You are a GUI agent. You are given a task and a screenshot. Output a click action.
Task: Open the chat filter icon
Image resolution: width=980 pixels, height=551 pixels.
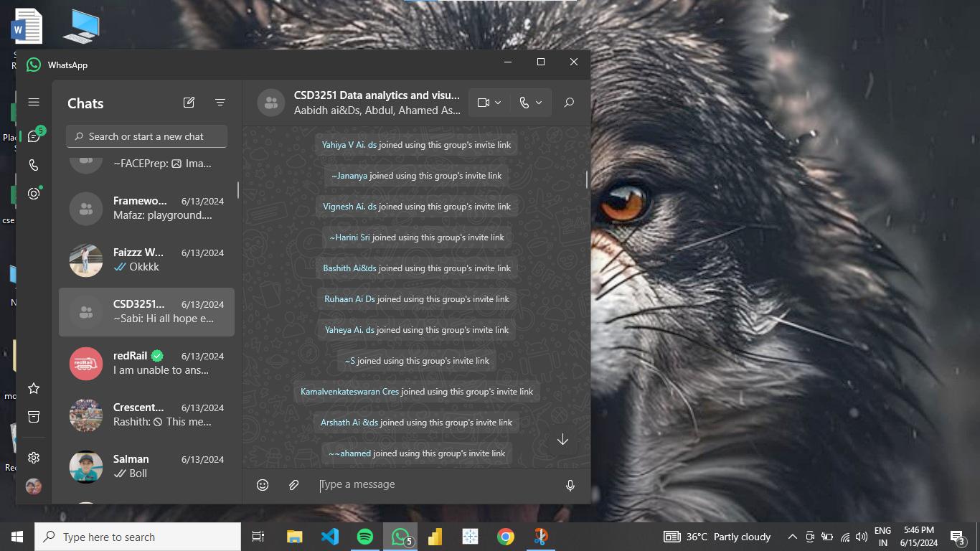click(220, 103)
